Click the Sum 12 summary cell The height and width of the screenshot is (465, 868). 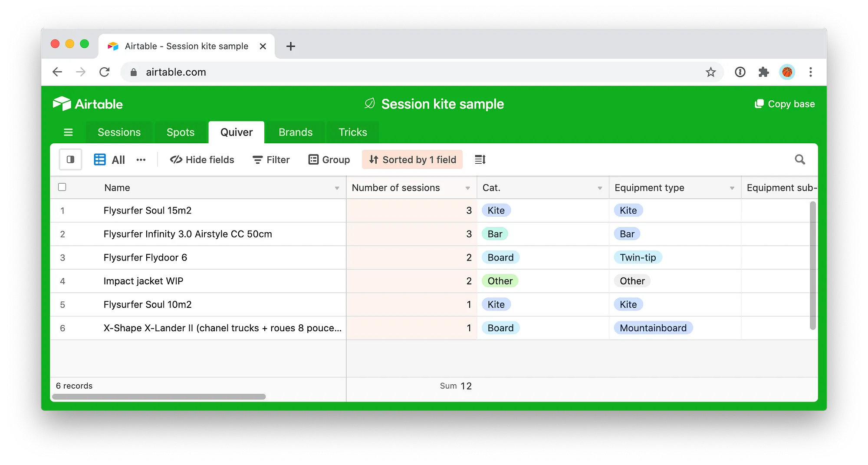coord(456,386)
